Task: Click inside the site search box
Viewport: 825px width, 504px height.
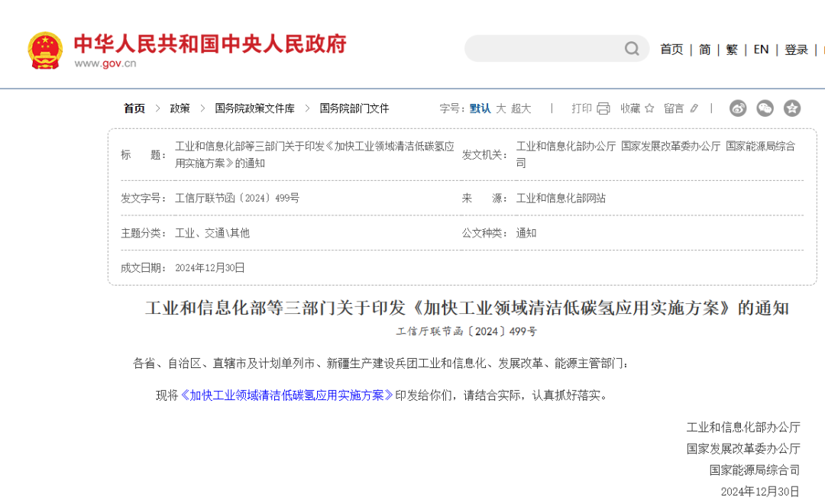Action: [x=544, y=49]
